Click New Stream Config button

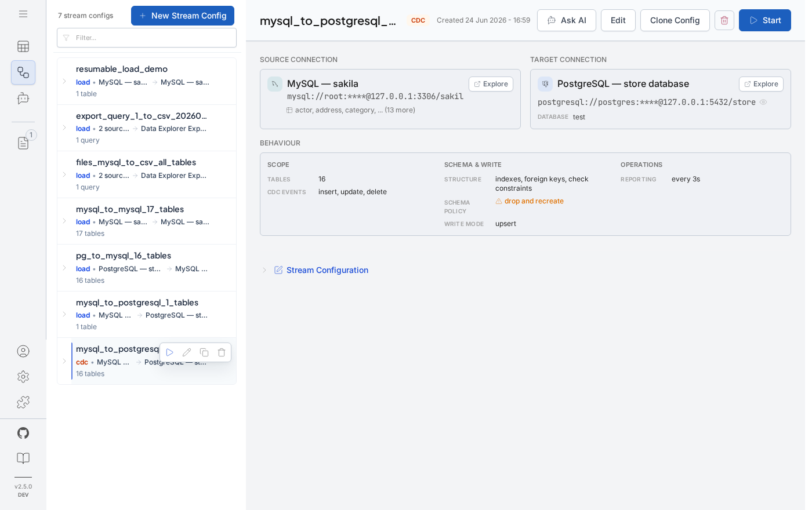point(183,16)
